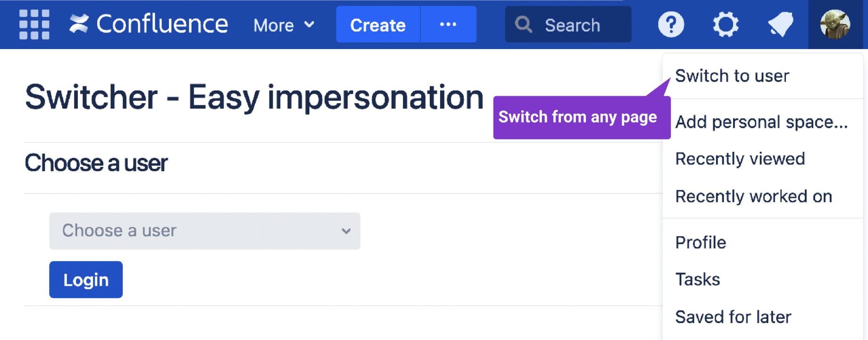Screen dimensions: 868x340
Task: Open the Choose a user dropdown
Action: click(x=204, y=231)
